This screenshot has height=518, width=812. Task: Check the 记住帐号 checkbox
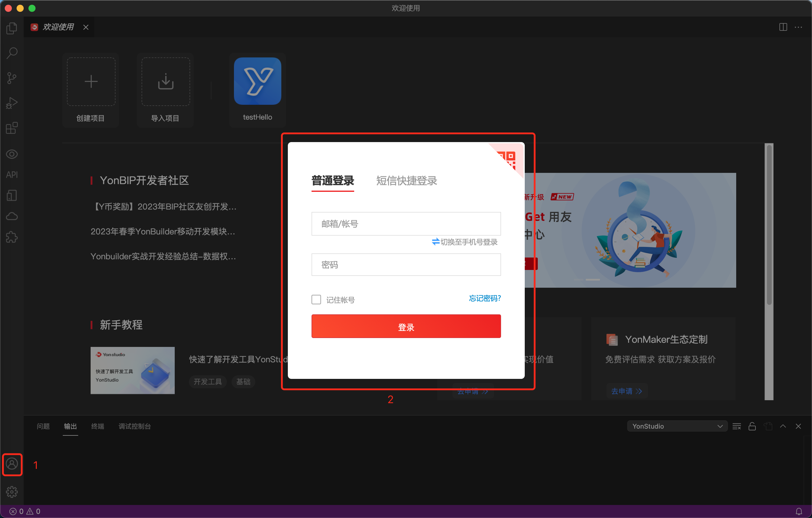(x=316, y=299)
